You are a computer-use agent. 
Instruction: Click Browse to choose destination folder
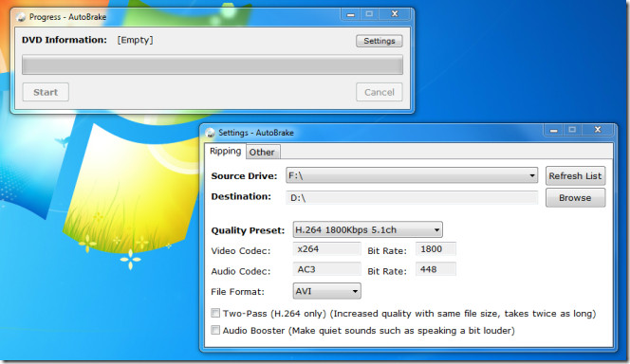(x=575, y=198)
